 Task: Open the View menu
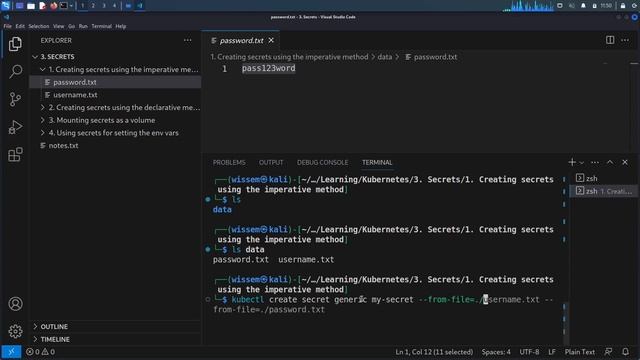click(x=58, y=26)
